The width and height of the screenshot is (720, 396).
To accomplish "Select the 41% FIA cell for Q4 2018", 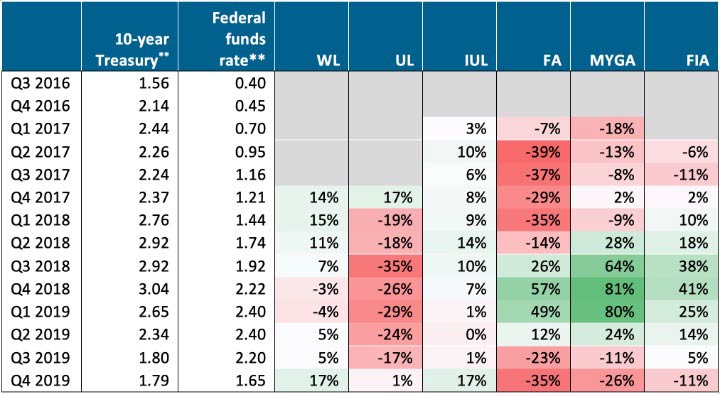I will (x=681, y=289).
